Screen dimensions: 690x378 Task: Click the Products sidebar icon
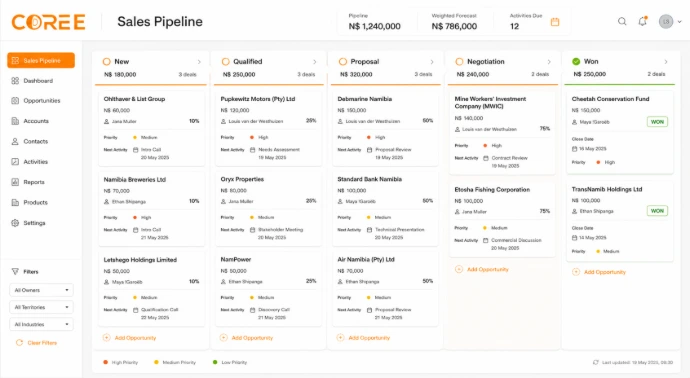coord(15,202)
